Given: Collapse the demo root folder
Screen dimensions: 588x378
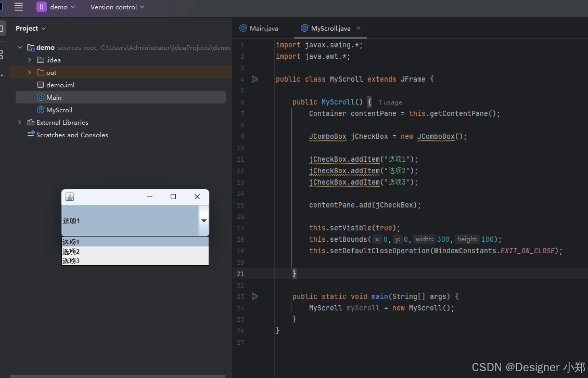Looking at the screenshot, I should [x=19, y=48].
